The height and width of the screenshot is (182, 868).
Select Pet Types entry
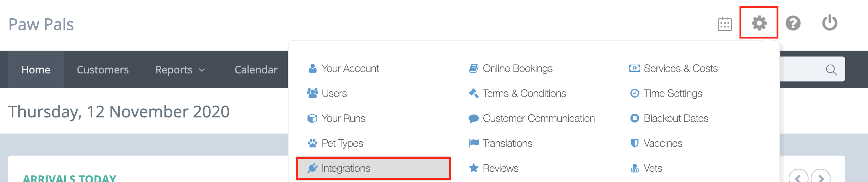pyautogui.click(x=335, y=143)
